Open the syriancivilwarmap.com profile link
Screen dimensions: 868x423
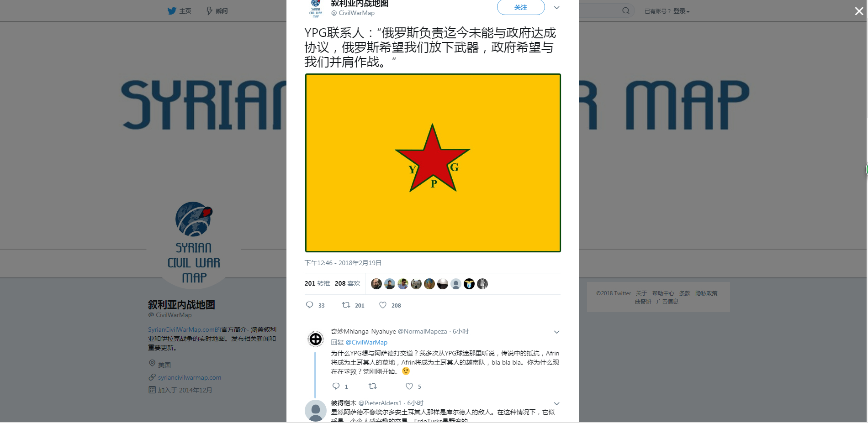click(x=190, y=377)
